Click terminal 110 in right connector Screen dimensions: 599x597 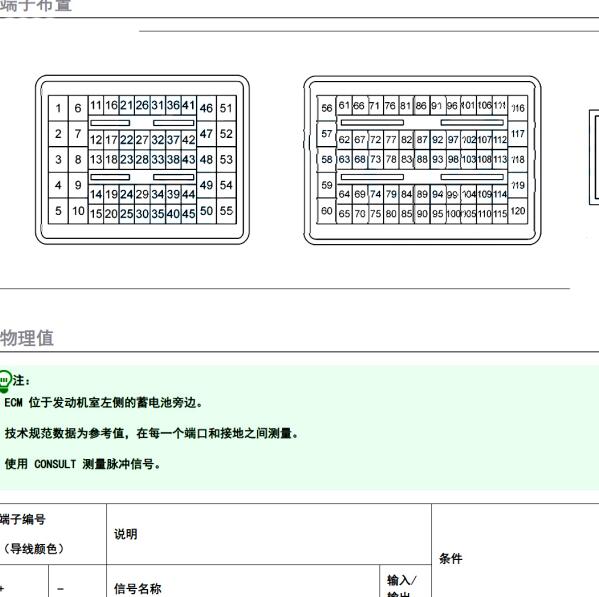click(x=484, y=214)
